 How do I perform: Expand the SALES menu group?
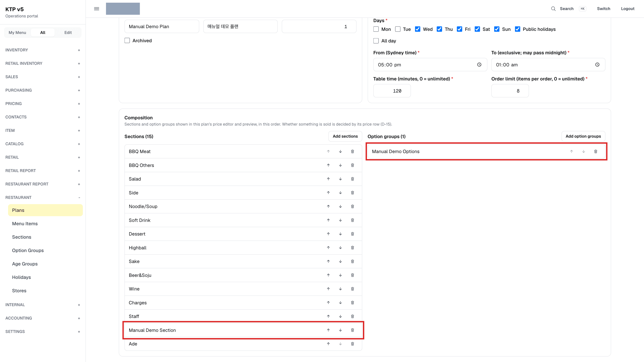tap(43, 77)
